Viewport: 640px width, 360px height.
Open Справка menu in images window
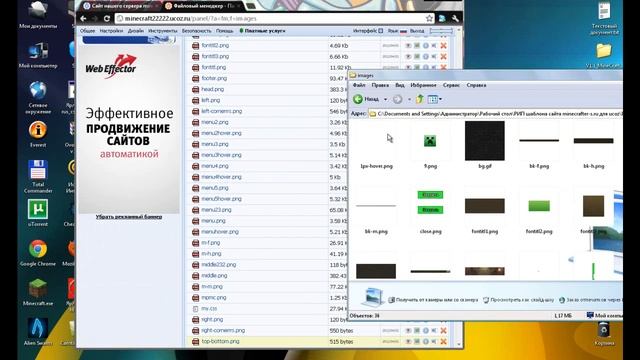pos(476,85)
